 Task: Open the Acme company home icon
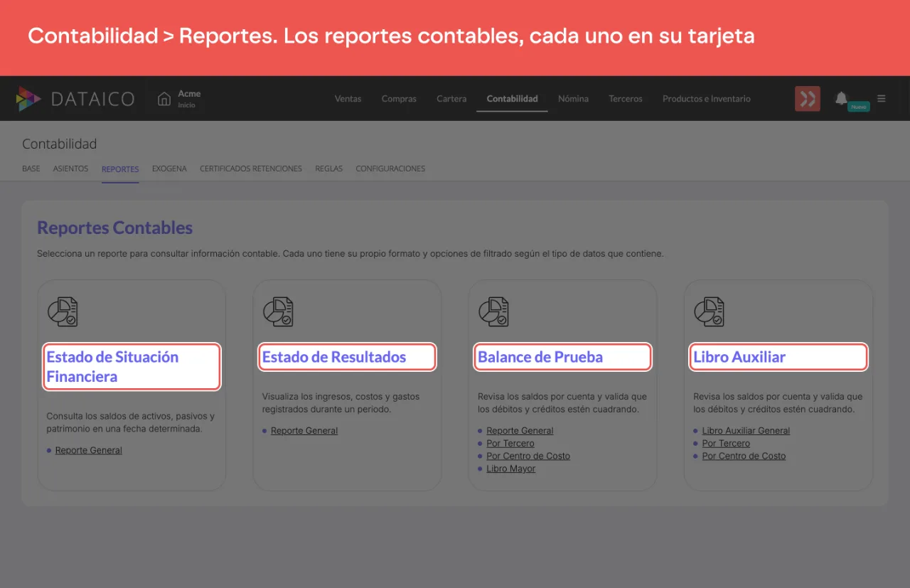164,99
